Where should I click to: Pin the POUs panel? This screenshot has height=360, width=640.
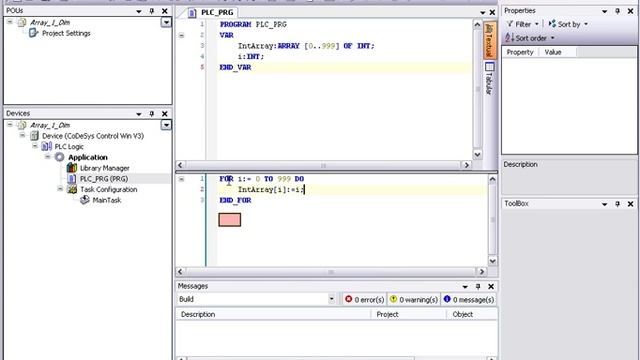[x=152, y=11]
